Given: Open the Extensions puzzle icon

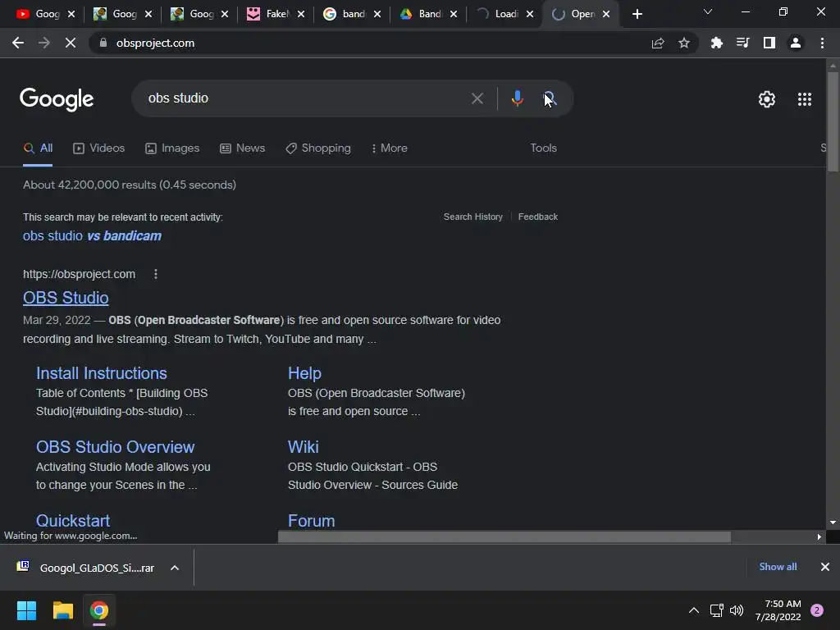Looking at the screenshot, I should (716, 43).
